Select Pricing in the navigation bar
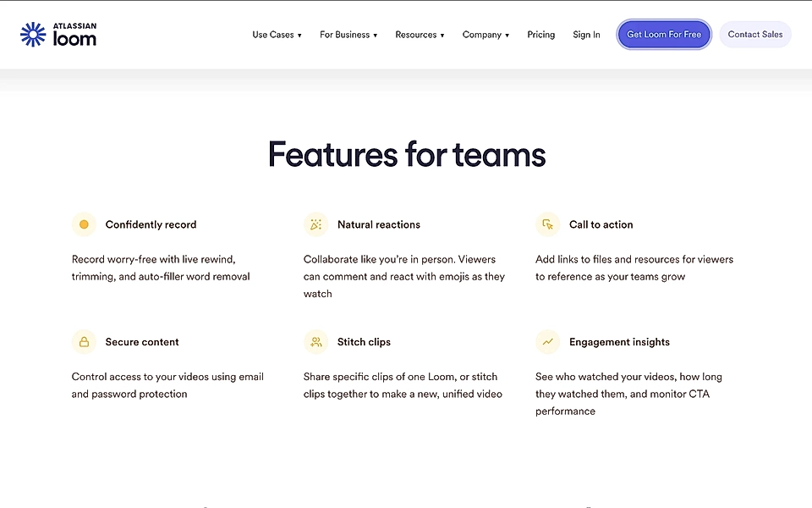 [540, 35]
